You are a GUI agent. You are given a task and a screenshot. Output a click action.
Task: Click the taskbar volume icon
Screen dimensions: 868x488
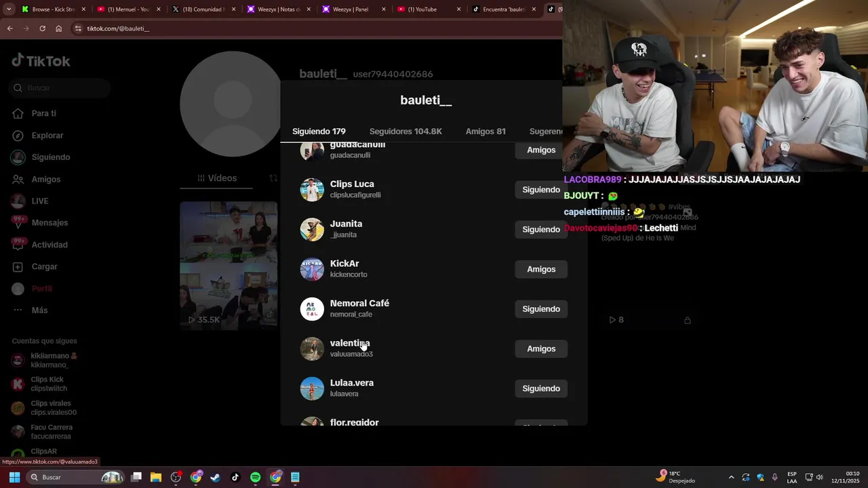[820, 477]
